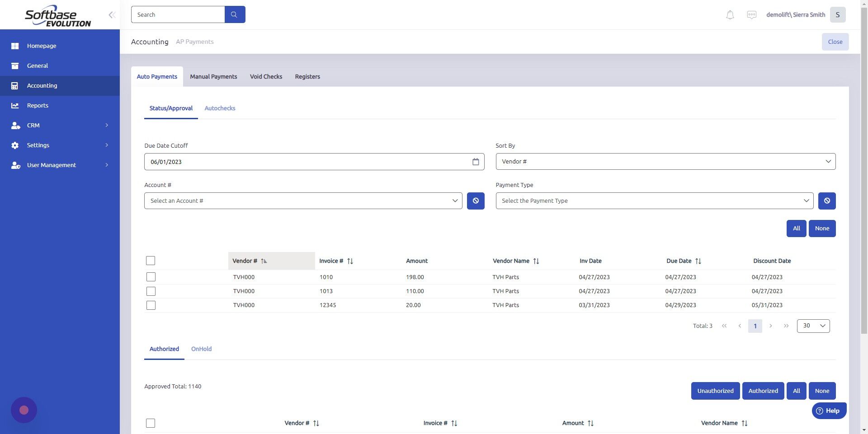Clear the Payment Type filter selection
Viewport: 868px width, 434px height.
[x=827, y=201]
